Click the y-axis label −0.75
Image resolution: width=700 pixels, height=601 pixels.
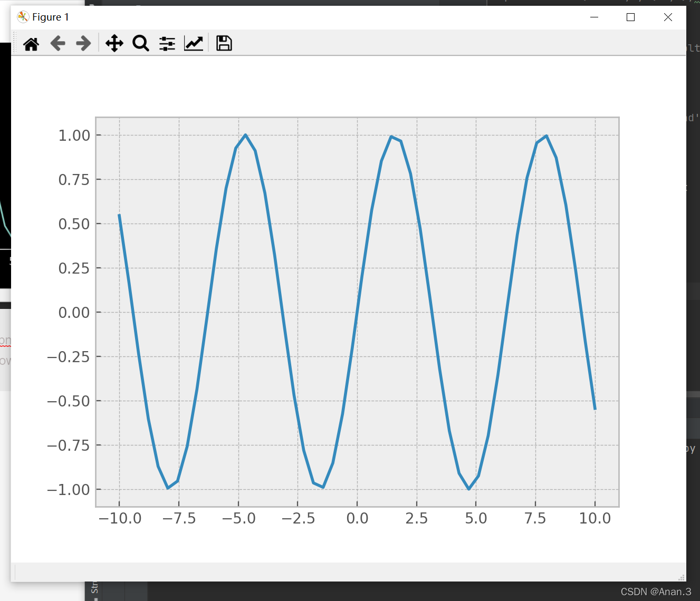click(69, 445)
